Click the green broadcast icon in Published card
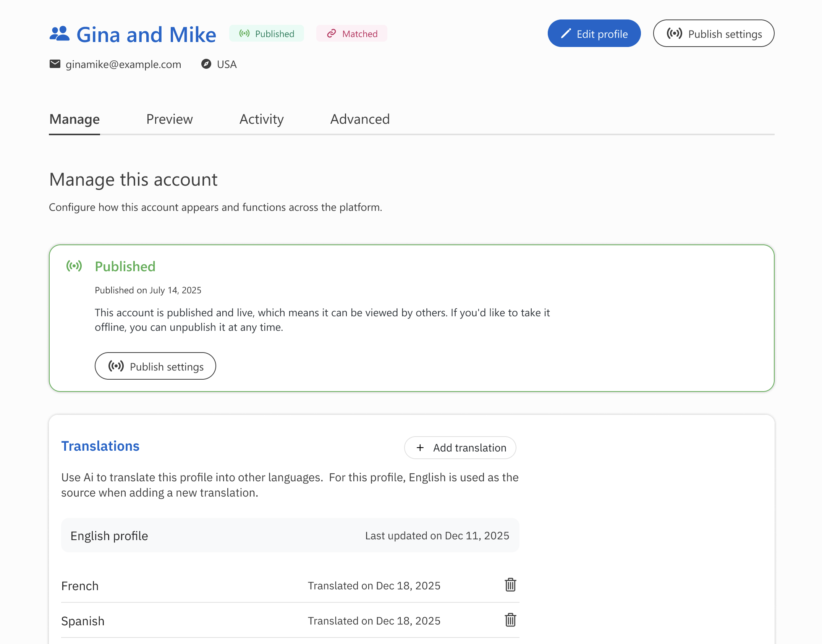Viewport: 822px width, 644px height. tap(74, 266)
